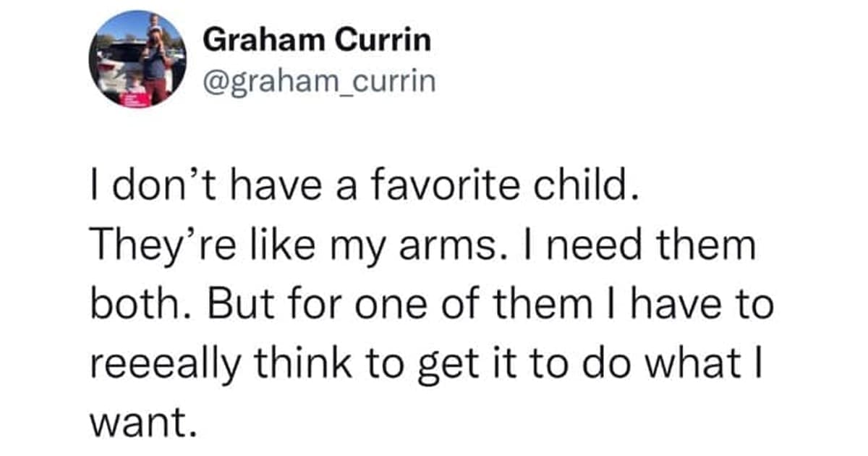The image size is (868, 456).
Task: Open the "Graham Currin" display name
Action: (x=318, y=41)
